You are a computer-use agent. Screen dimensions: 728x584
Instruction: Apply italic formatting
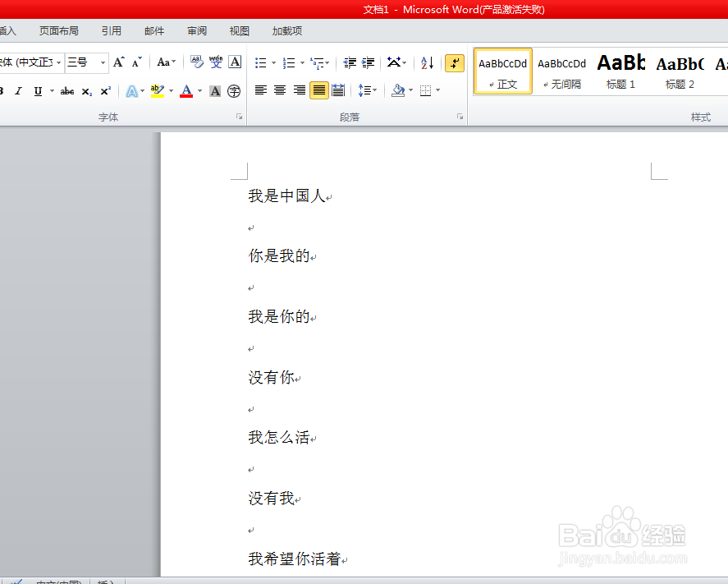[18, 90]
